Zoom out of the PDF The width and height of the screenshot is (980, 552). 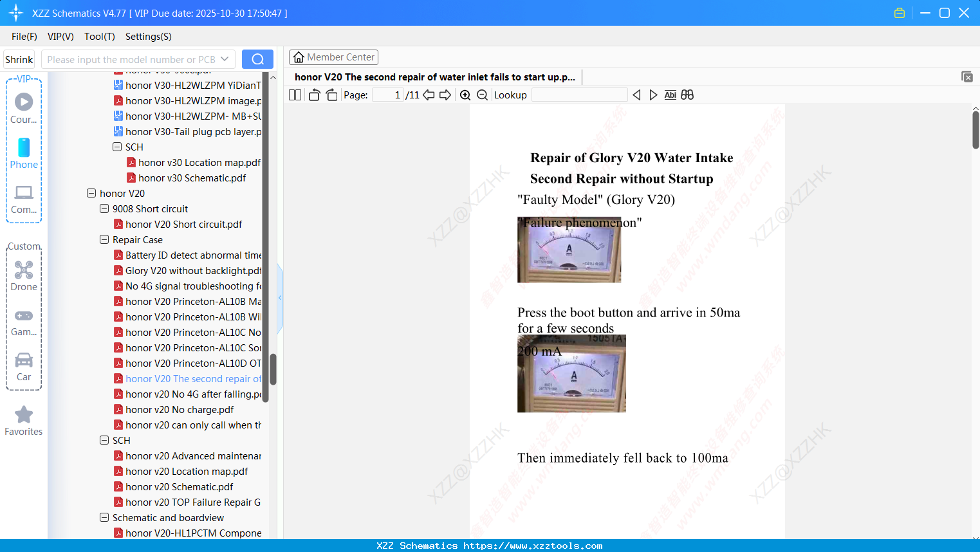(482, 95)
